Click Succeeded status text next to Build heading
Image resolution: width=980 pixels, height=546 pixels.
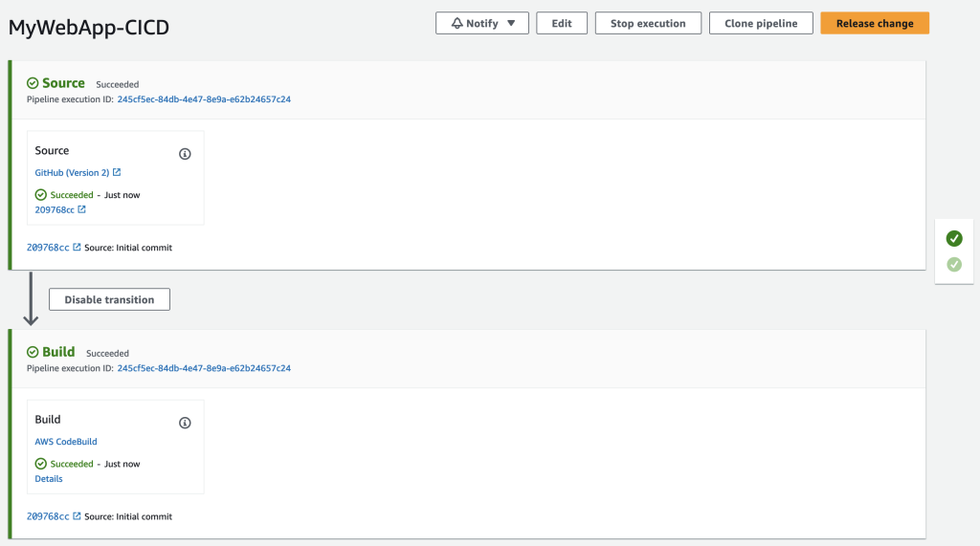pos(107,354)
